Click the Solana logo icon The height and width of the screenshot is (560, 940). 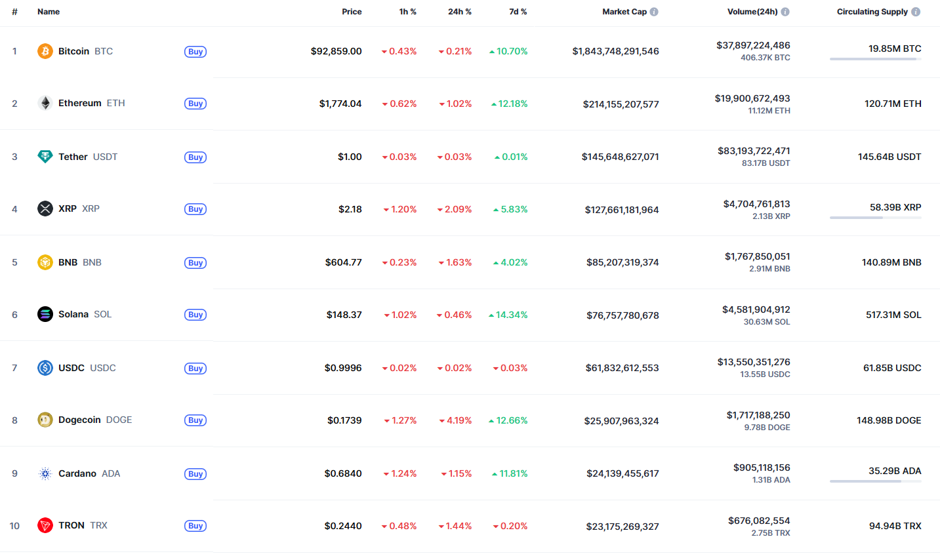(45, 314)
